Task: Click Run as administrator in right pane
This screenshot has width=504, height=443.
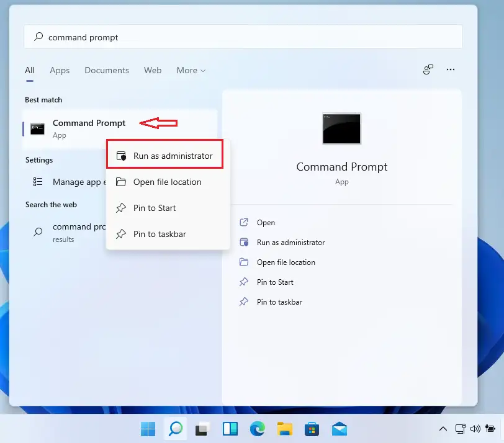Action: click(290, 243)
